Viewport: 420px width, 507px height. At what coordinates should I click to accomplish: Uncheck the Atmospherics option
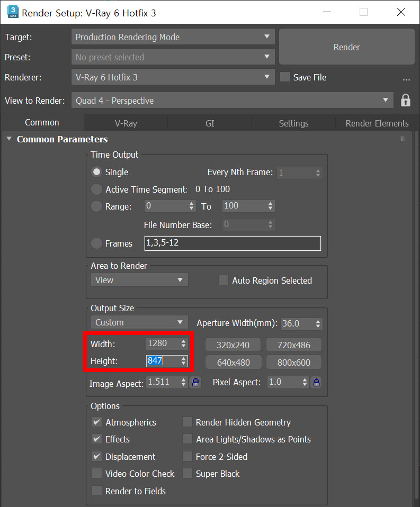[97, 422]
